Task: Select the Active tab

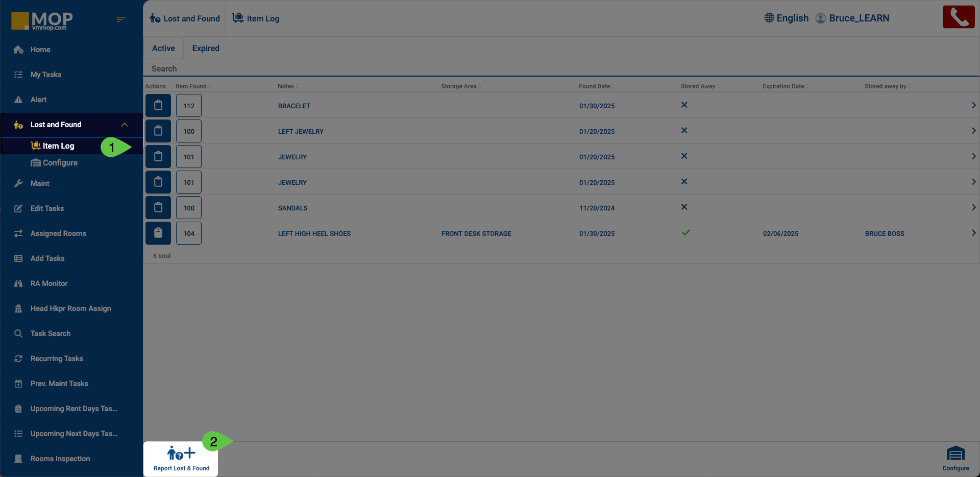Action: (163, 49)
